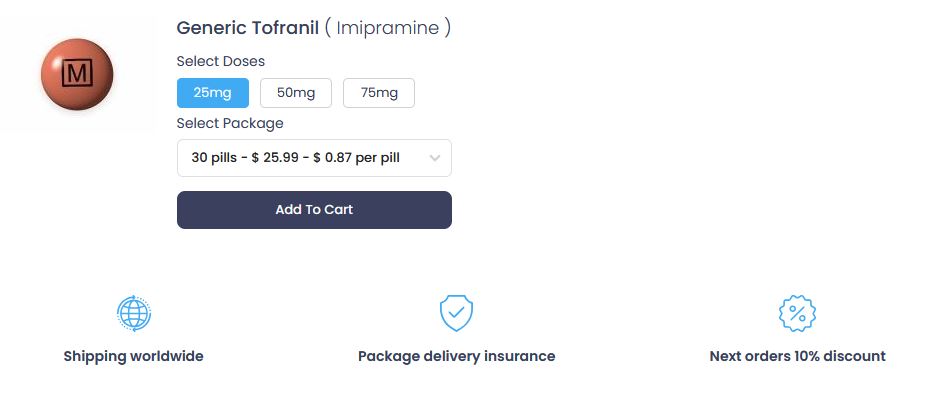Open the Select Package dropdown field
This screenshot has width=929, height=395.
click(314, 158)
